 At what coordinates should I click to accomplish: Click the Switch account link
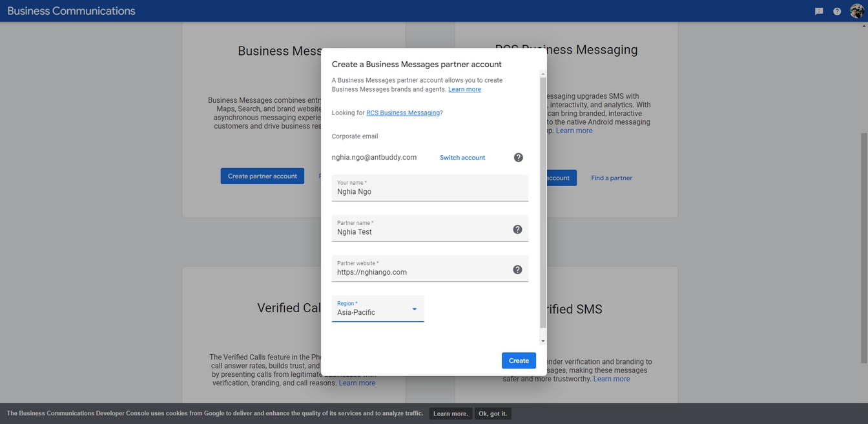pos(462,158)
